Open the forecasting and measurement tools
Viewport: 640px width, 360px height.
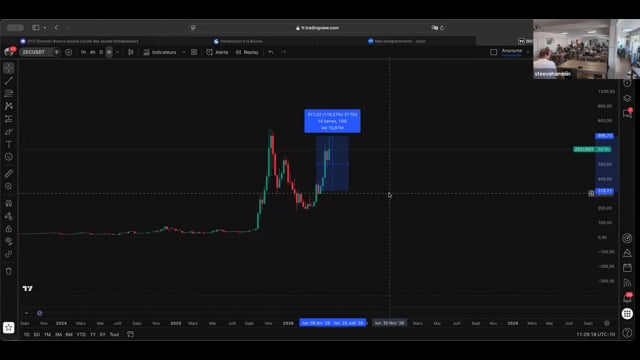click(x=9, y=119)
